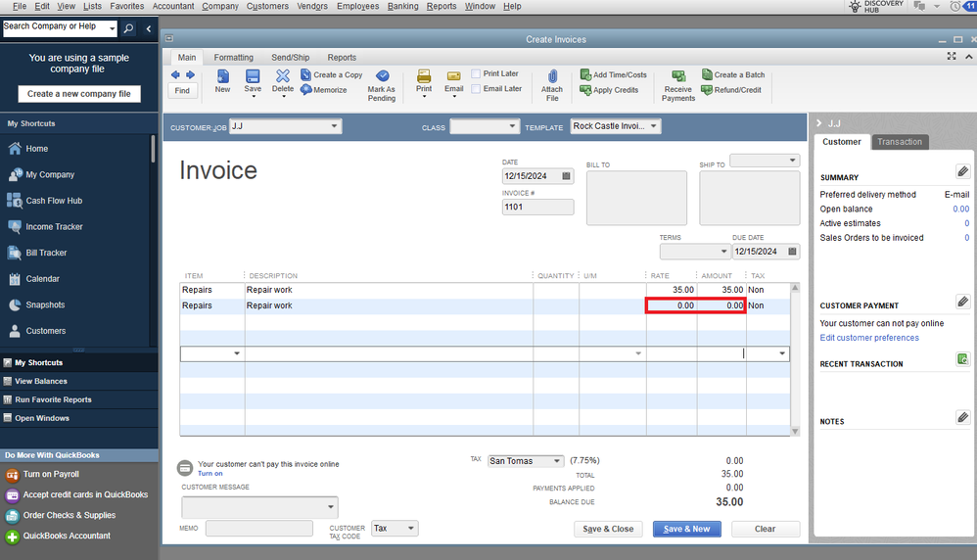Click Edit customer preferences link
The height and width of the screenshot is (560, 977).
pyautogui.click(x=869, y=338)
